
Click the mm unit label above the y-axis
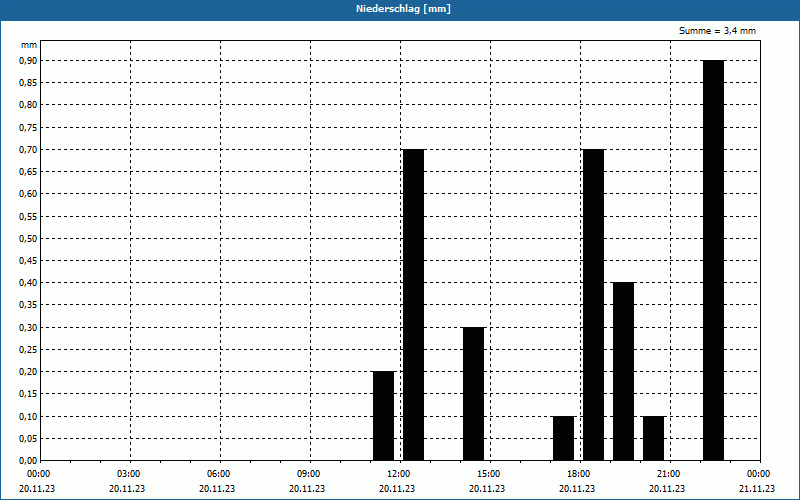click(29, 45)
